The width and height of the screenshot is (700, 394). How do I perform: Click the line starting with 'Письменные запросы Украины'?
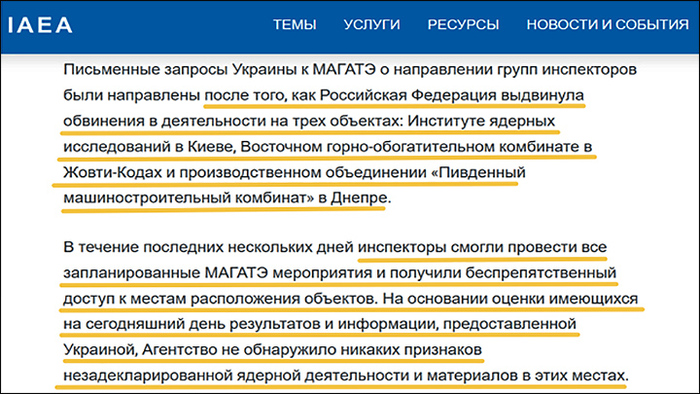point(350,70)
